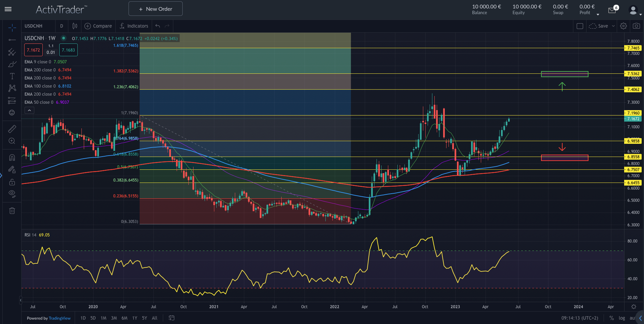Open the D interval dropdown

62,26
